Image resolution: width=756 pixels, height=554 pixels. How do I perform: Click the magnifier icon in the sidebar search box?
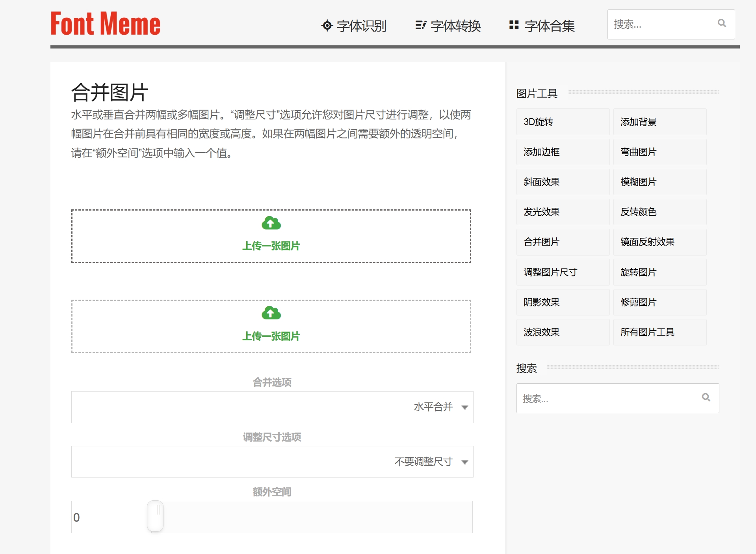click(x=706, y=398)
